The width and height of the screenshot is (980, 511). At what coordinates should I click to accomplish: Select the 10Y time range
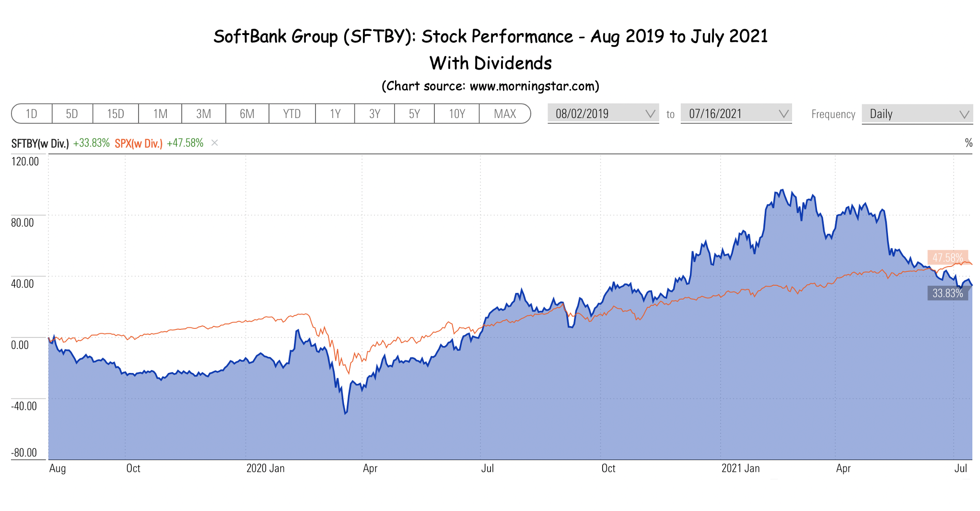point(457,114)
